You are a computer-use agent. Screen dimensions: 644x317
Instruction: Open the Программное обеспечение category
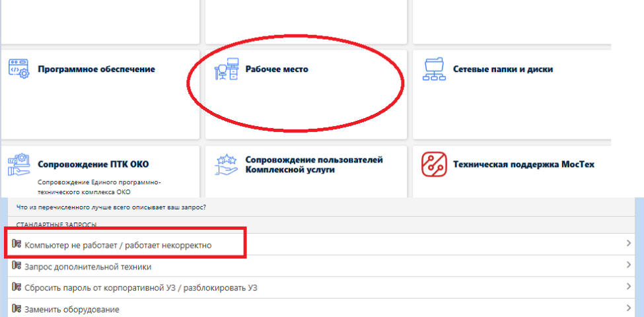pyautogui.click(x=96, y=69)
